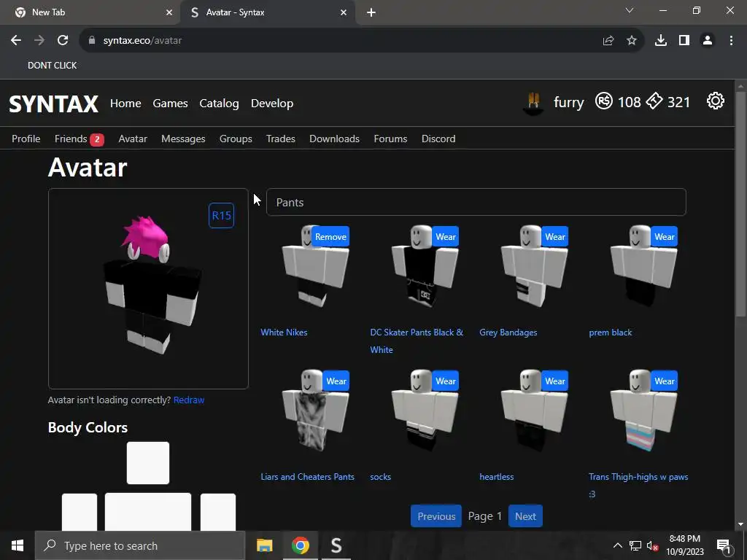Open the share page icon
This screenshot has height=560, width=747.
(x=608, y=41)
